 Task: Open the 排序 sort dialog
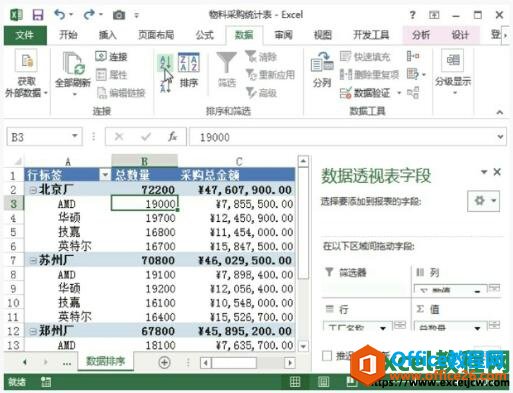(x=189, y=70)
